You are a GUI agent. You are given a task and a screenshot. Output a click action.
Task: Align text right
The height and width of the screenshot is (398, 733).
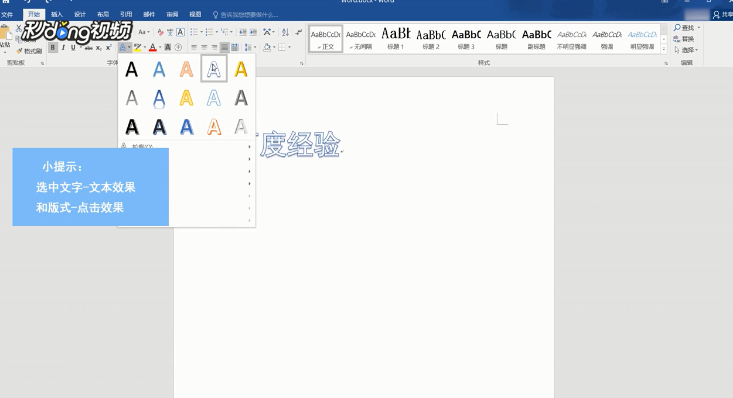point(214,47)
